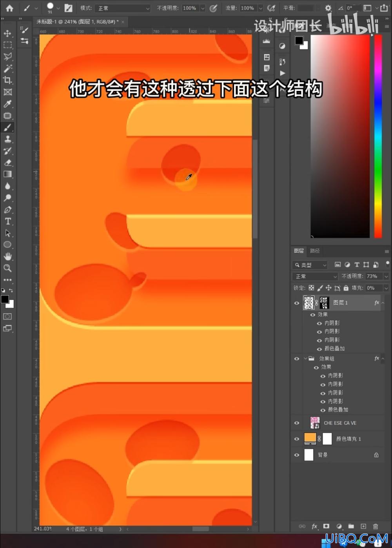Delete layer with the trash icon

[376, 526]
